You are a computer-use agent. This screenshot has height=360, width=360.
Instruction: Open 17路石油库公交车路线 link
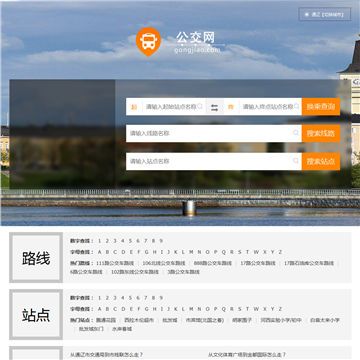(x=309, y=263)
